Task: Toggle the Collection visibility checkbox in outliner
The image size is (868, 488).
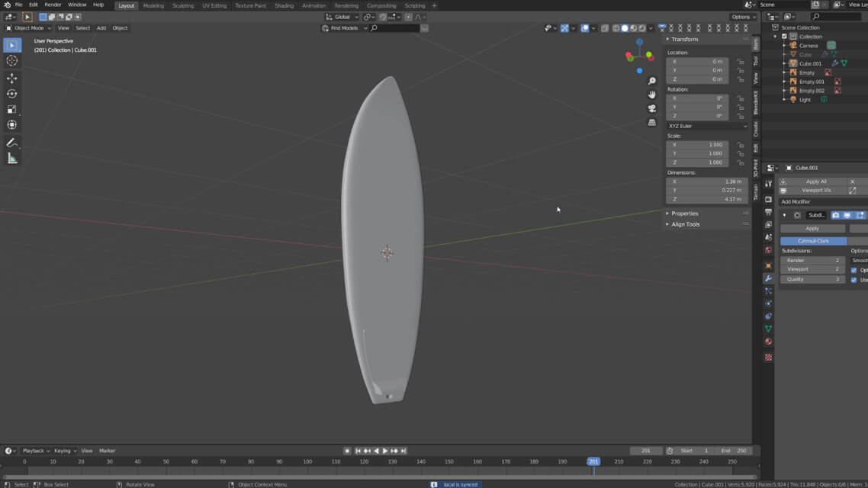Action: point(784,37)
